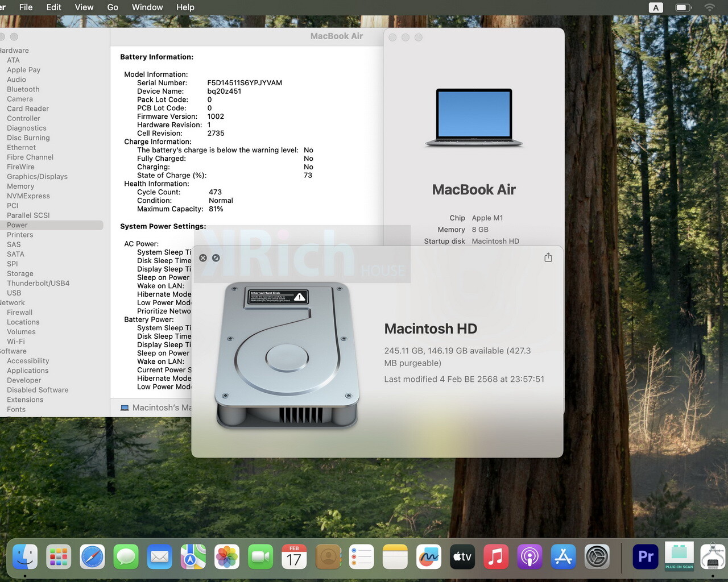Open Plug-in Scan app in Dock

(679, 557)
